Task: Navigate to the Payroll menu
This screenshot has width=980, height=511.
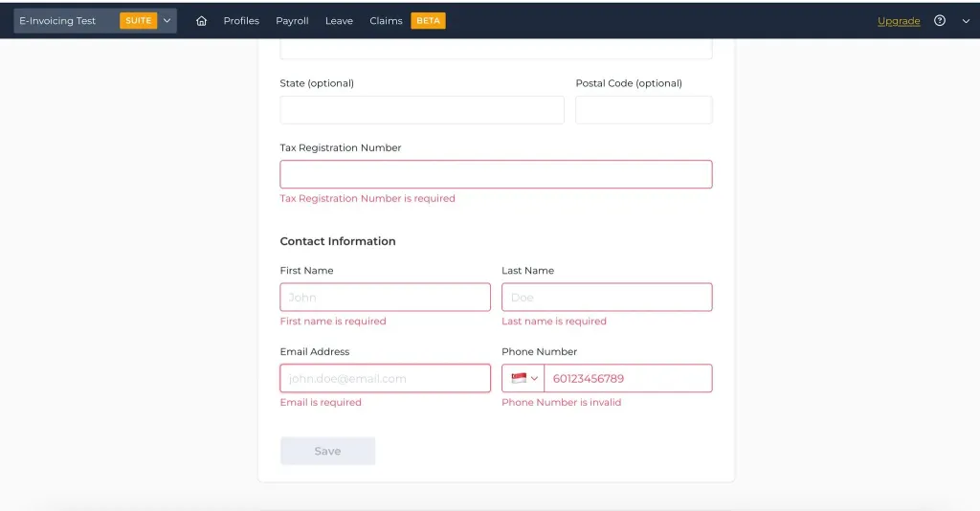Action: (292, 21)
